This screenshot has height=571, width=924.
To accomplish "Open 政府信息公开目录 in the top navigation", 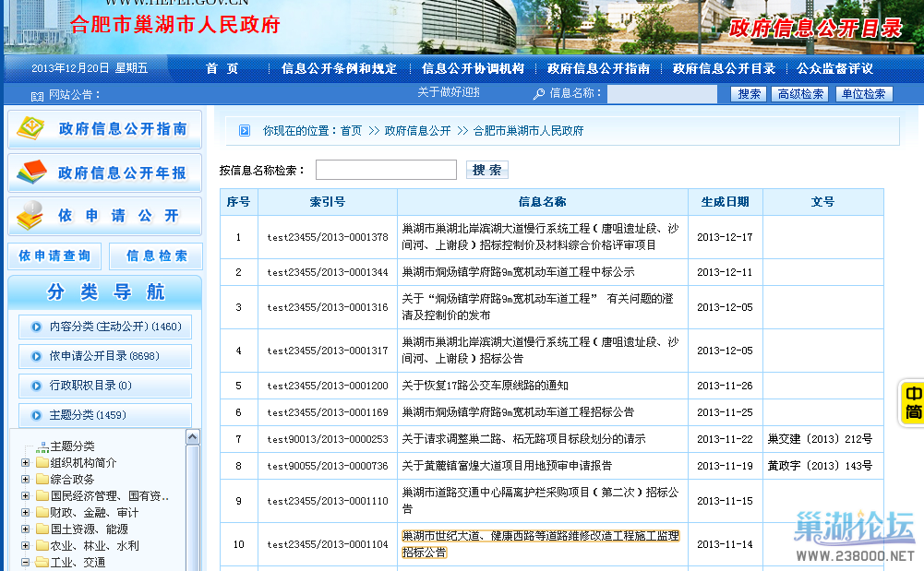I will pyautogui.click(x=724, y=69).
